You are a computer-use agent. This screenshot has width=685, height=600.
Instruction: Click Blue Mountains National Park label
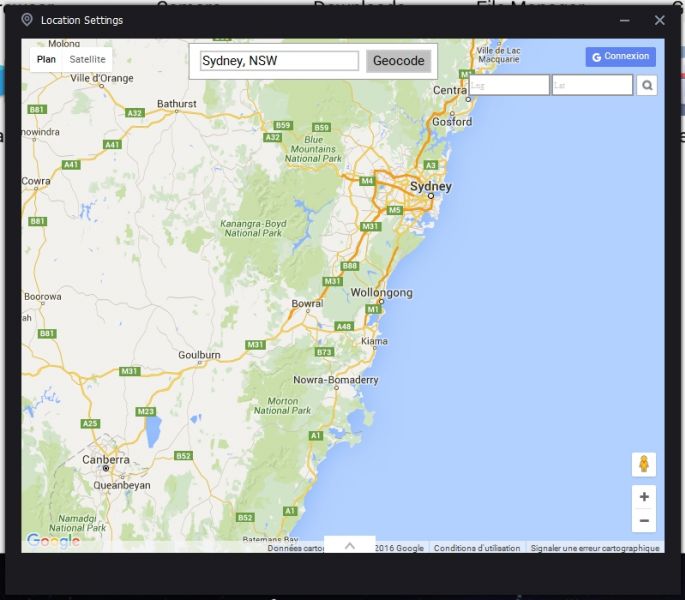(x=313, y=149)
